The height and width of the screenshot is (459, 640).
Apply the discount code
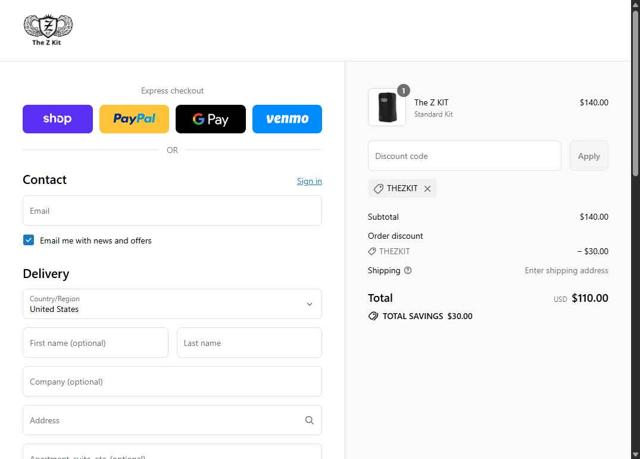coord(589,156)
